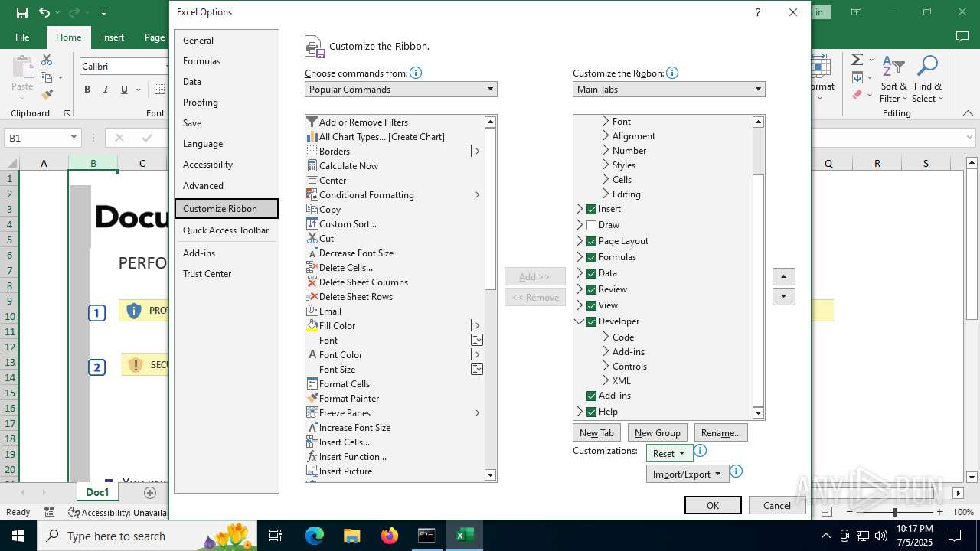Pick the Insert Cells command icon
980x551 pixels.
pos(312,442)
